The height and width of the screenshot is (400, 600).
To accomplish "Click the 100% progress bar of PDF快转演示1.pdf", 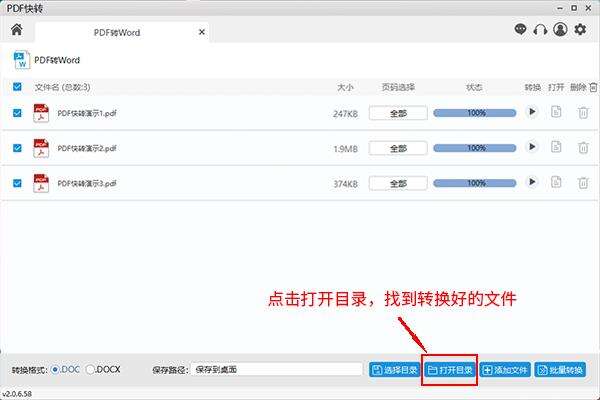I will pyautogui.click(x=474, y=113).
